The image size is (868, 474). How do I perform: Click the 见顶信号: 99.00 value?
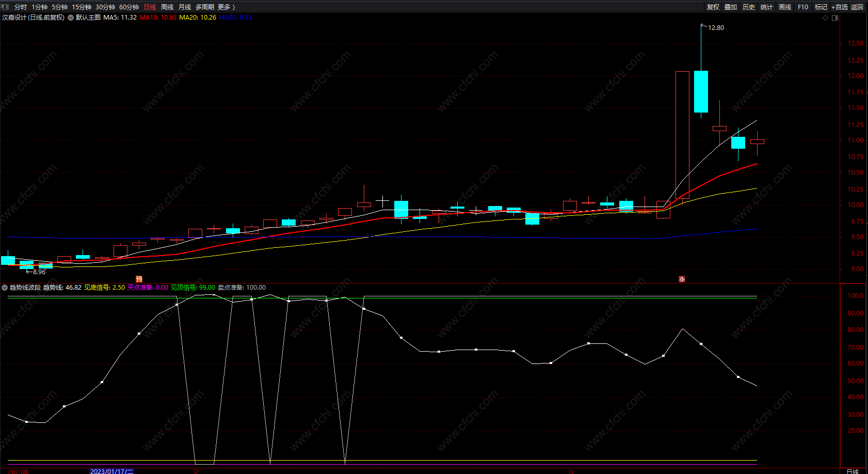(193, 288)
